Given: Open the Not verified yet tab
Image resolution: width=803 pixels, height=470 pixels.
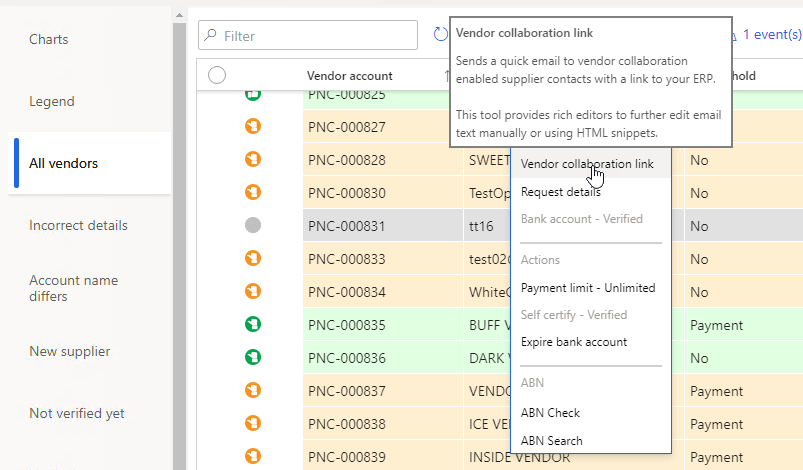Looking at the screenshot, I should 77,413.
